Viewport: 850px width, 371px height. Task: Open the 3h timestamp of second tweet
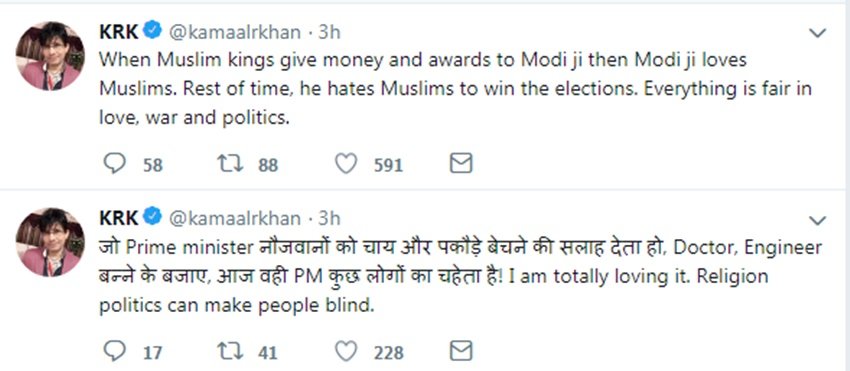point(329,219)
